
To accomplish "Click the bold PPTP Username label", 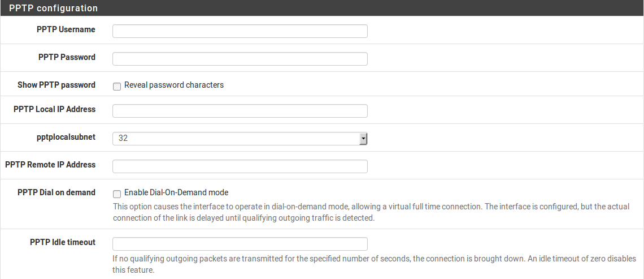I will coord(66,29).
